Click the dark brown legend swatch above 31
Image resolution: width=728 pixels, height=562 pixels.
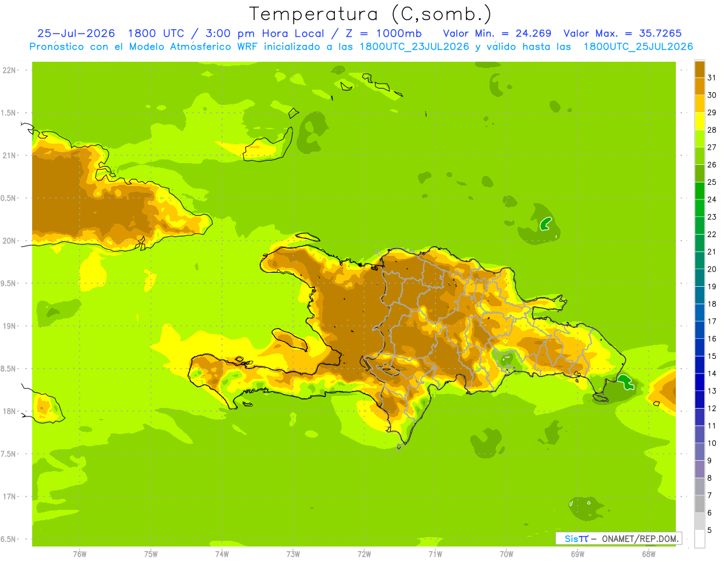click(699, 69)
